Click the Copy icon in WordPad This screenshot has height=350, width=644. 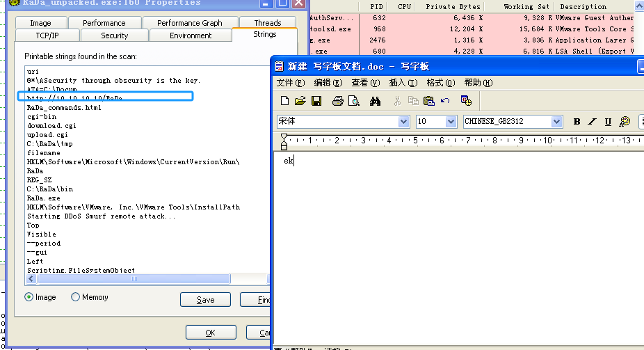(413, 101)
